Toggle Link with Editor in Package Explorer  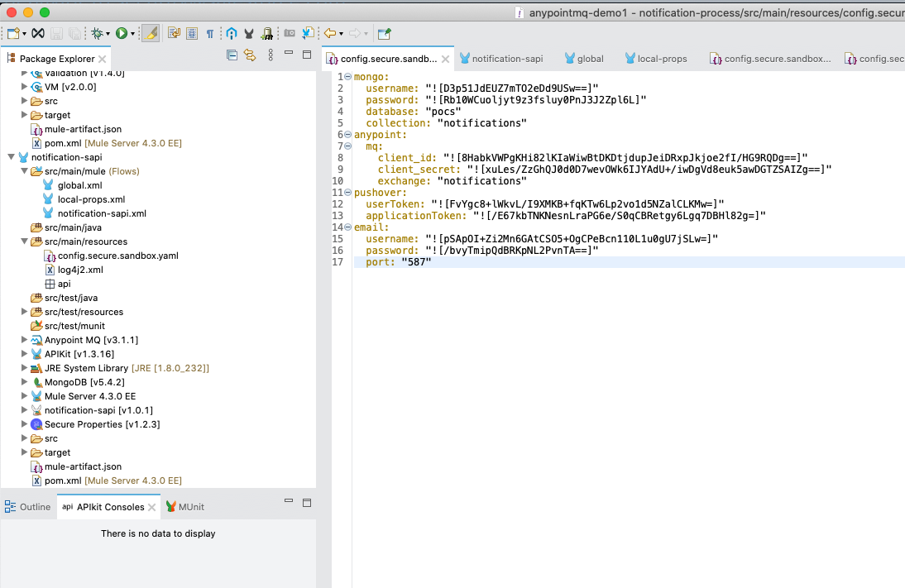(x=248, y=55)
